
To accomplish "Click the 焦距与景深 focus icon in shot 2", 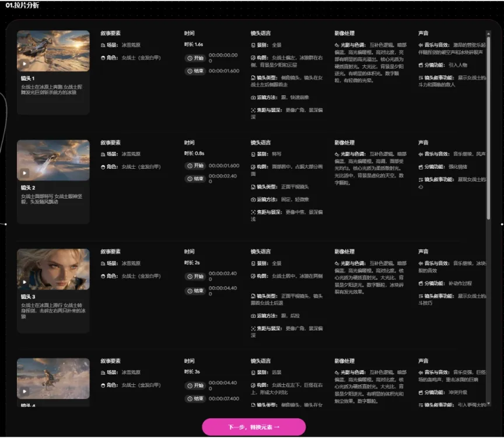I will [253, 212].
